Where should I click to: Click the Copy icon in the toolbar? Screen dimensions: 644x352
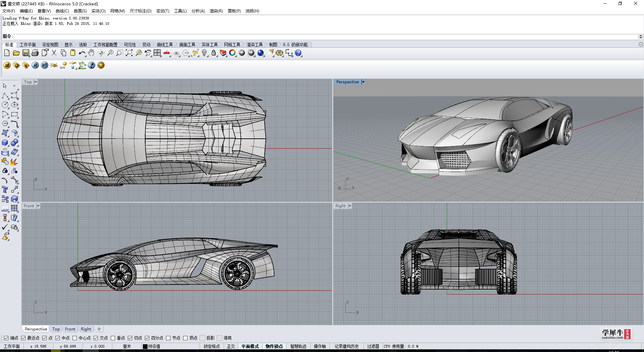coord(63,53)
